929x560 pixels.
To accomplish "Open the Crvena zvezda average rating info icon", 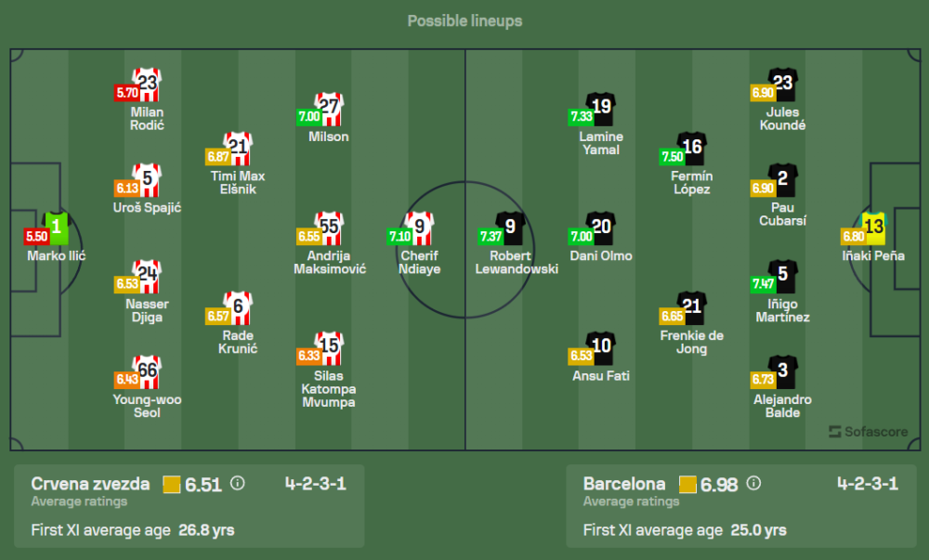I will (x=237, y=483).
